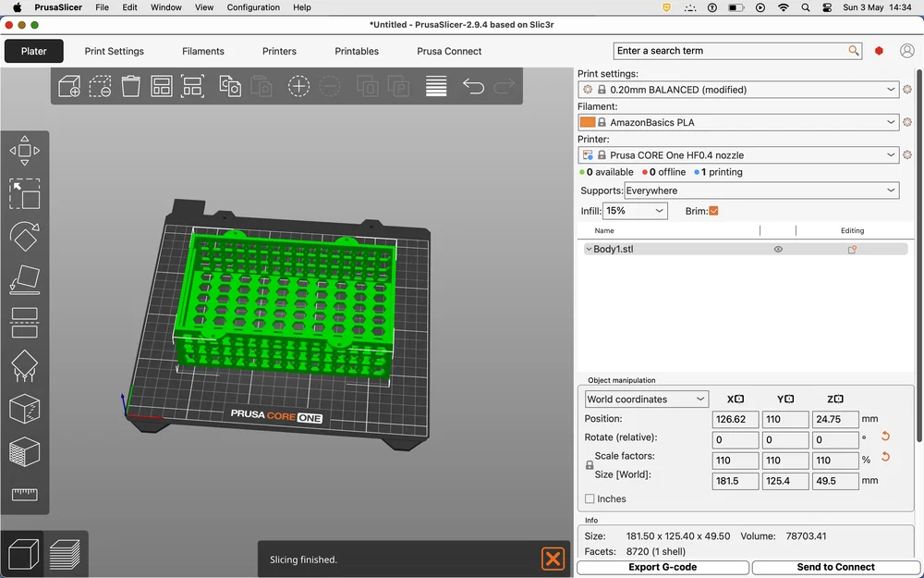Toggle Y axis mirror button

(790, 400)
